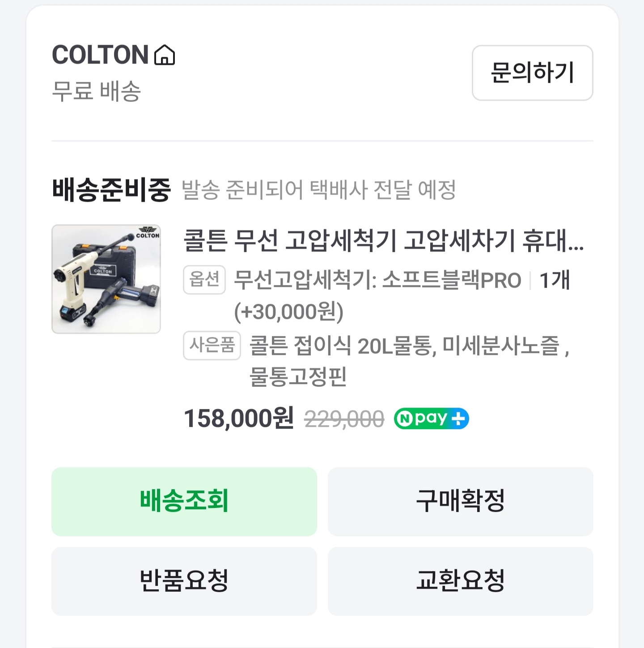Tap the 옵션 option tag
This screenshot has height=648, width=644.
(x=204, y=280)
